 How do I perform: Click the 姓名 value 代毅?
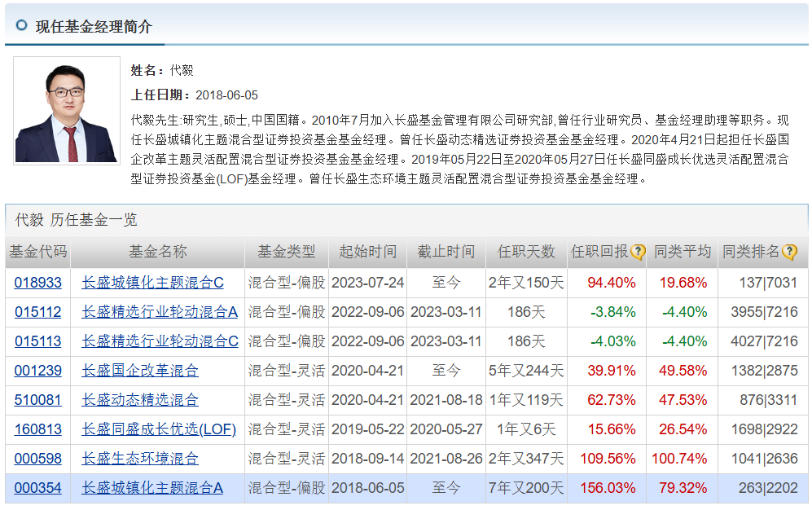click(x=182, y=70)
